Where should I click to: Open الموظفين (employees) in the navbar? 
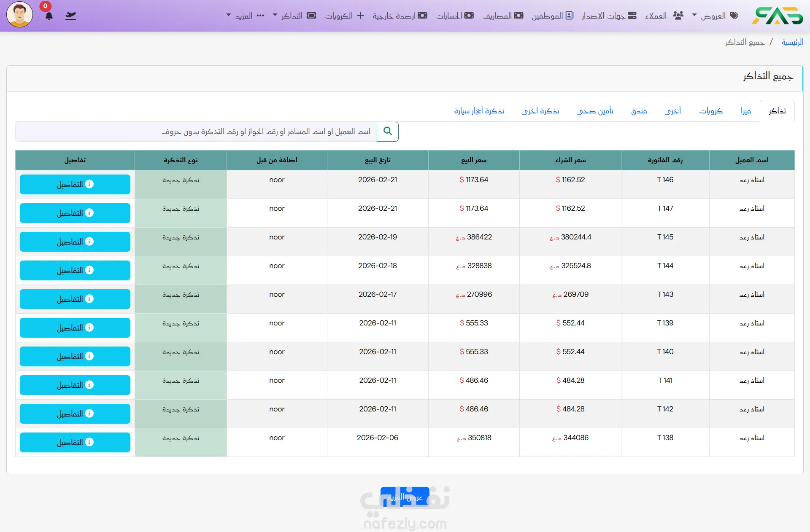553,16
